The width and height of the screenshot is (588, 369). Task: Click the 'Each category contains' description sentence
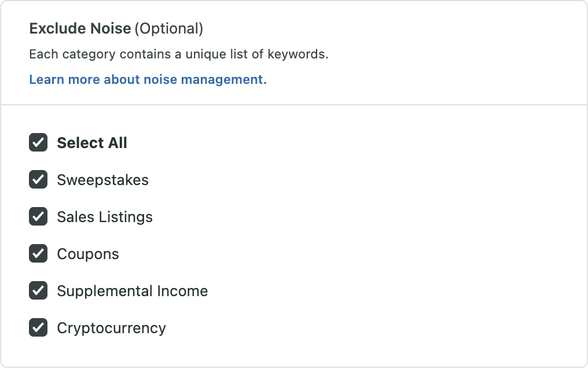coord(179,54)
